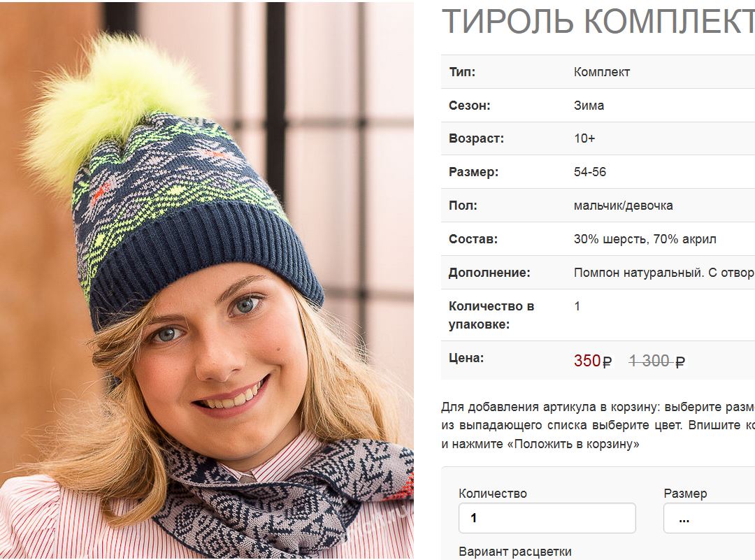This screenshot has height=560, width=755.
Task: Click the мальчик/девочка gender value
Action: (623, 206)
